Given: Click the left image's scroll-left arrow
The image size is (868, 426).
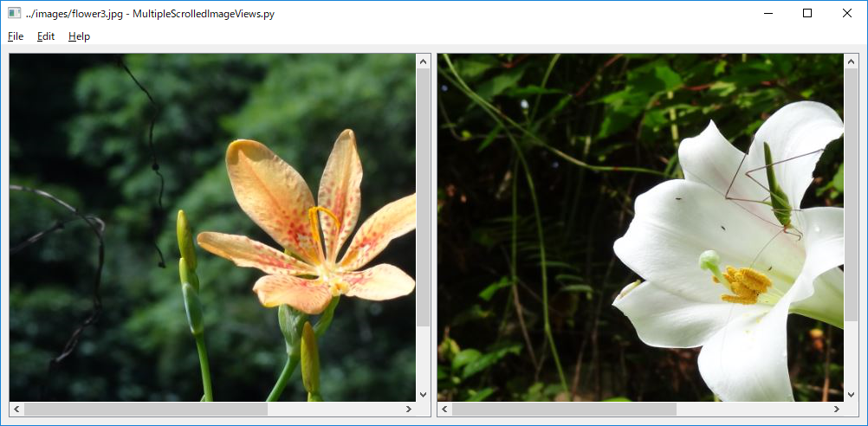Looking at the screenshot, I should tap(16, 410).
